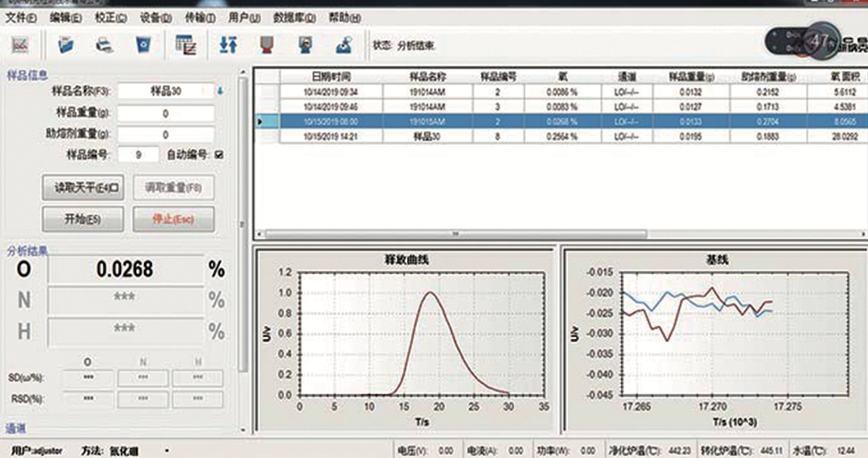This screenshot has width=868, height=458.
Task: Click the 助熔剂重量(g) input field
Action: (166, 134)
